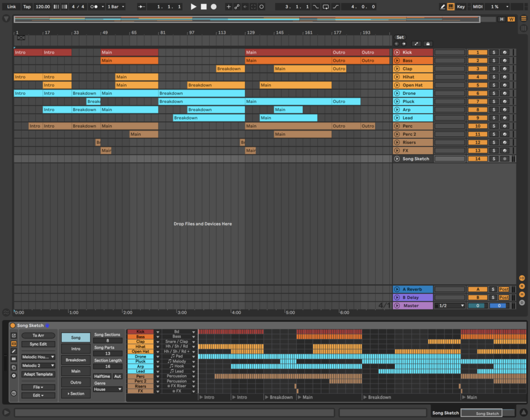
Task: Enable Draw Mode pencil icon
Action: tap(442, 6)
